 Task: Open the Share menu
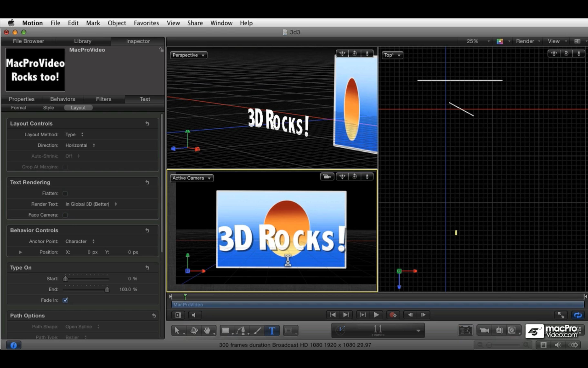[x=195, y=23]
